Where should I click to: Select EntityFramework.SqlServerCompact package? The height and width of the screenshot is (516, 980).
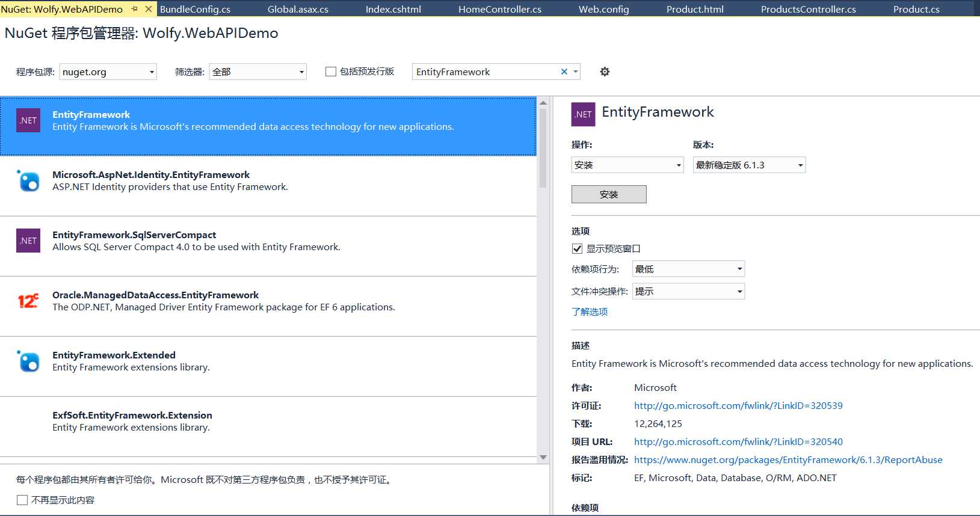click(x=268, y=247)
